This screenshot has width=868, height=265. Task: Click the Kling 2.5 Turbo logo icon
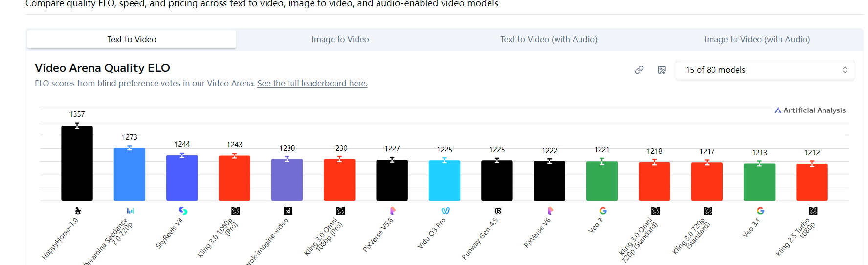pyautogui.click(x=813, y=211)
